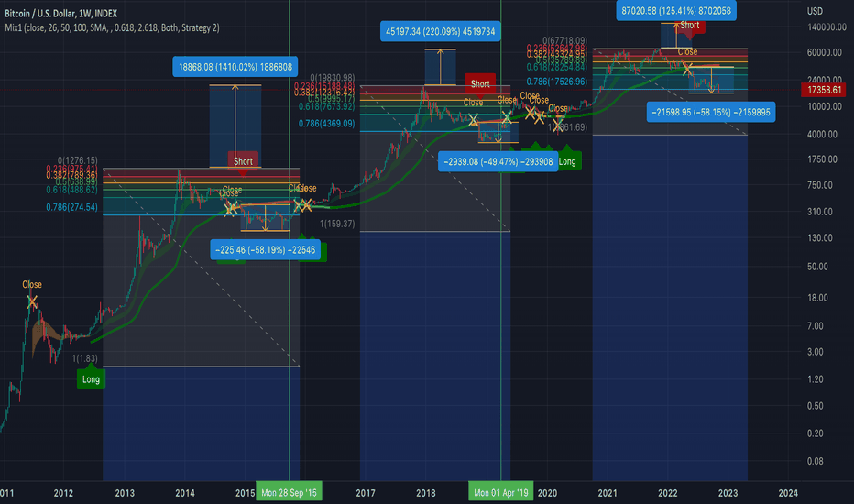This screenshot has height=504, width=854.
Task: Click the USD currency label on price axis
Action: click(815, 11)
